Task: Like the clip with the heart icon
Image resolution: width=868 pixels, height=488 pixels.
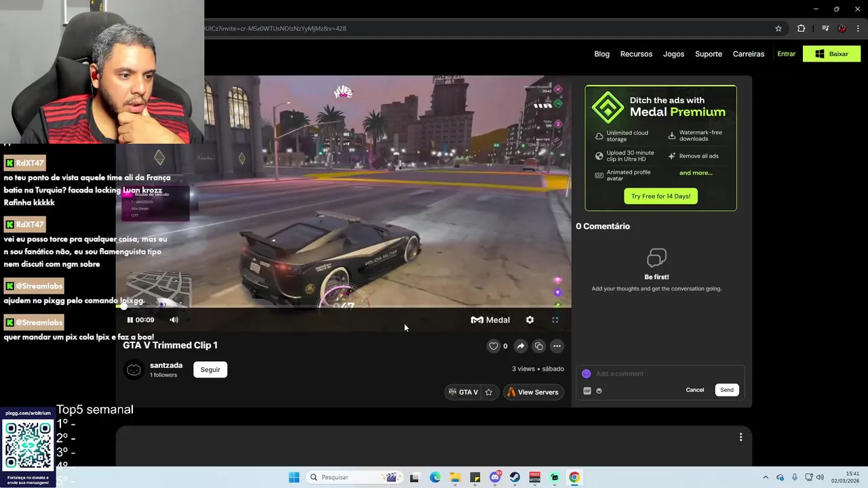Action: pyautogui.click(x=493, y=346)
